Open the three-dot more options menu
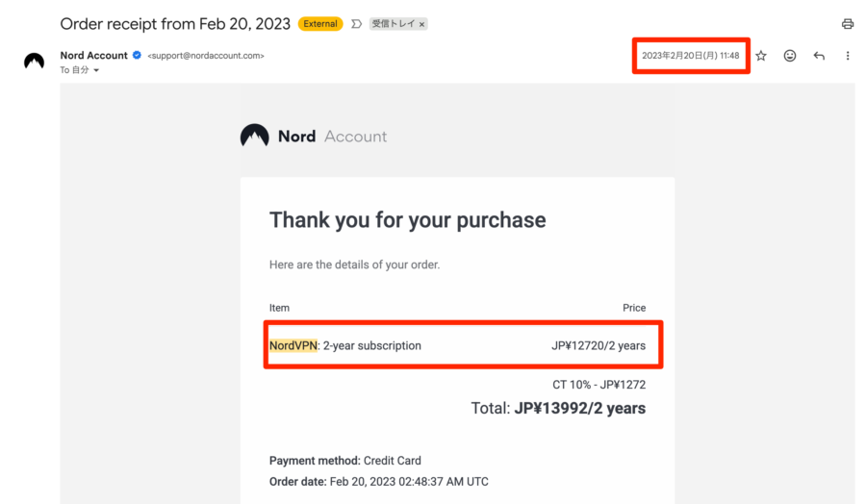 click(848, 56)
